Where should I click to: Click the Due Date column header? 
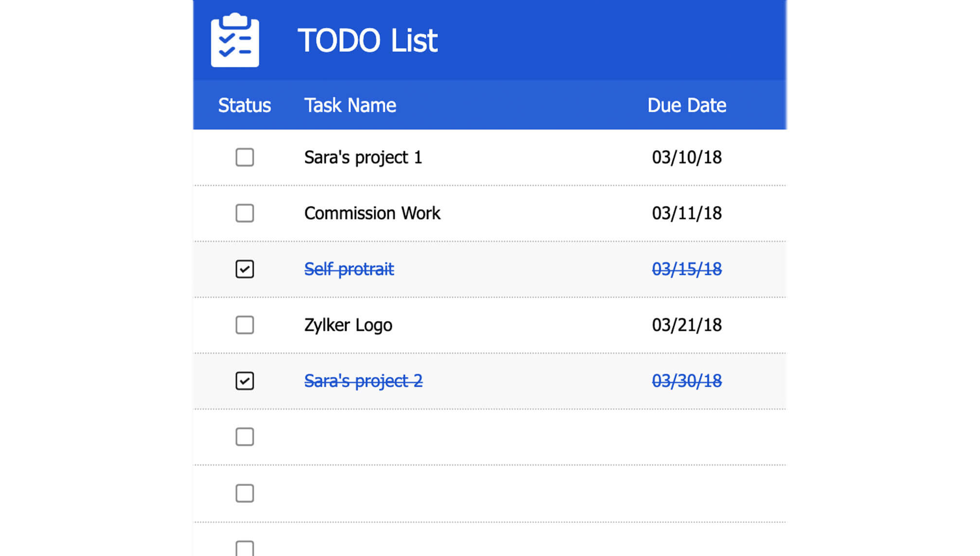(686, 106)
